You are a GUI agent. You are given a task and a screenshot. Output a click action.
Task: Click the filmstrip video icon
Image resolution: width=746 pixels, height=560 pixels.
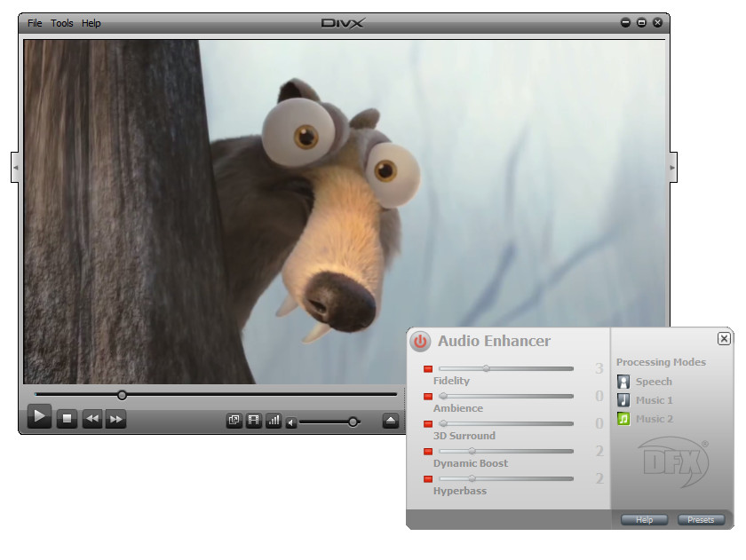click(x=254, y=421)
